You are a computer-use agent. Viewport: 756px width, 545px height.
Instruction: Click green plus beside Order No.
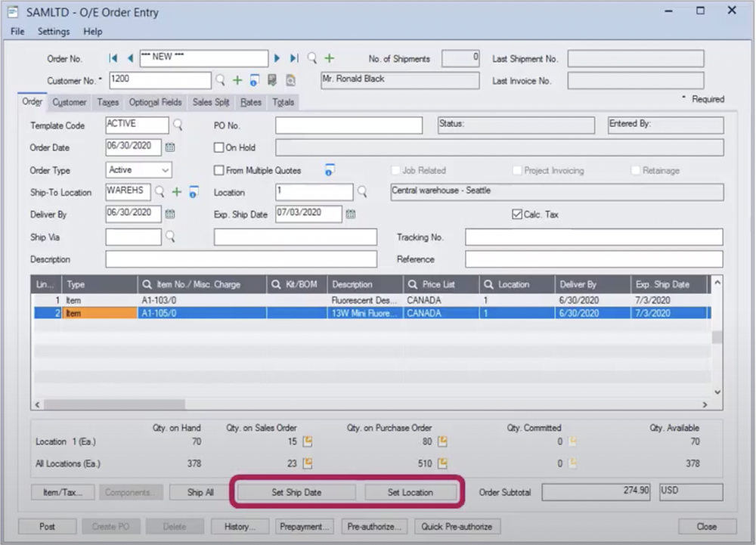pos(330,58)
